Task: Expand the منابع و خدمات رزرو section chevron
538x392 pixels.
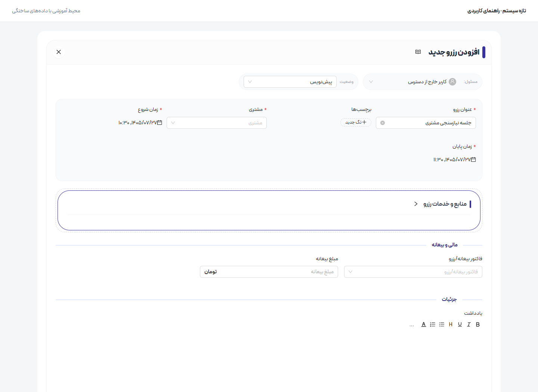Action: [x=416, y=204]
